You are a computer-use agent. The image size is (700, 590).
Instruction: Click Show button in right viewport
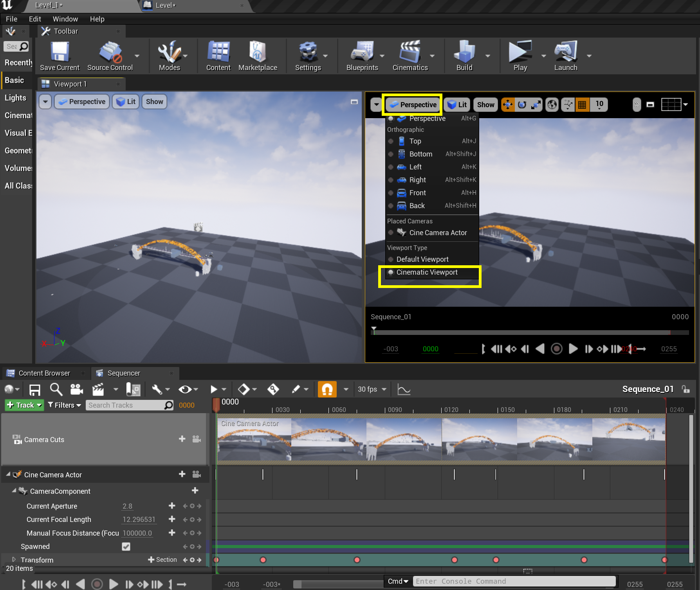coord(485,104)
